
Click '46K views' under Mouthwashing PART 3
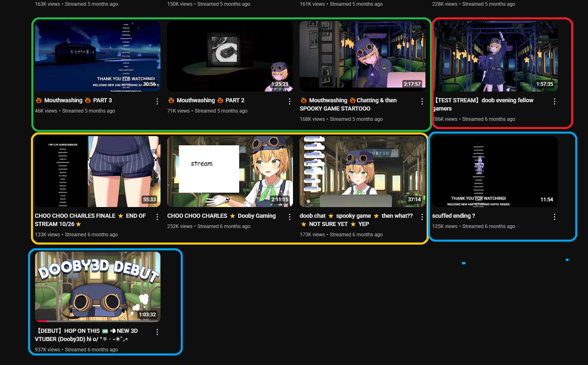click(x=46, y=111)
